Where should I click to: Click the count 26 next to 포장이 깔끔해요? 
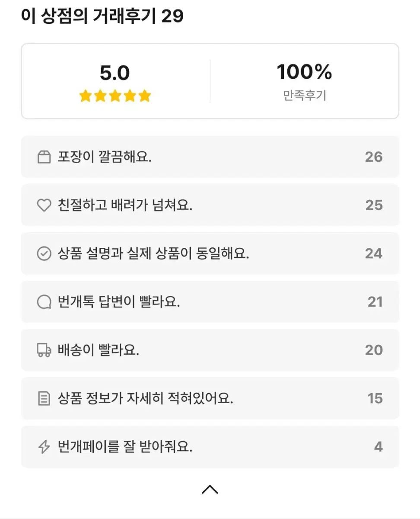click(374, 157)
